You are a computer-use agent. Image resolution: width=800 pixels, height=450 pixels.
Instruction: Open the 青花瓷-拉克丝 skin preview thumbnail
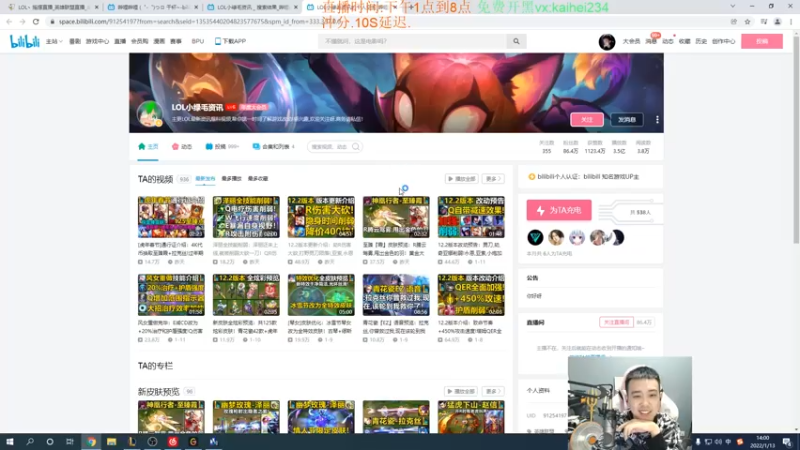pos(396,417)
